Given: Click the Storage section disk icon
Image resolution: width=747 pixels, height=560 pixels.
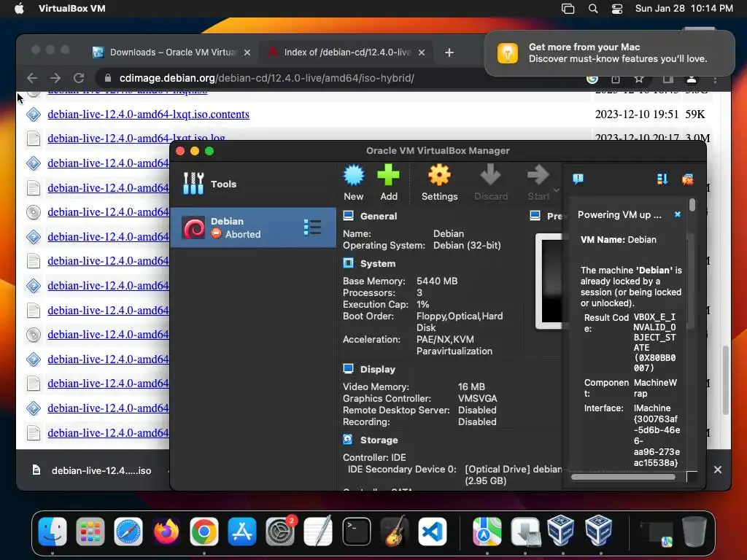Looking at the screenshot, I should 348,440.
